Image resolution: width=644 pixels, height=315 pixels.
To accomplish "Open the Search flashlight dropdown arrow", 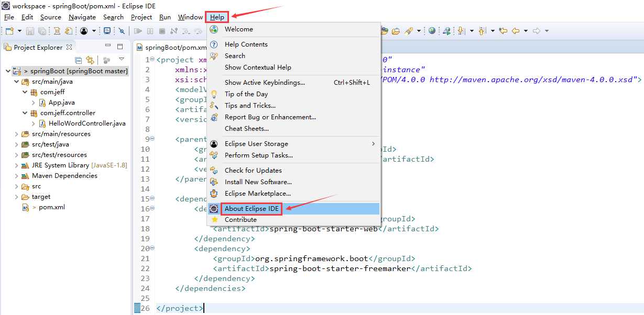I will tap(419, 31).
